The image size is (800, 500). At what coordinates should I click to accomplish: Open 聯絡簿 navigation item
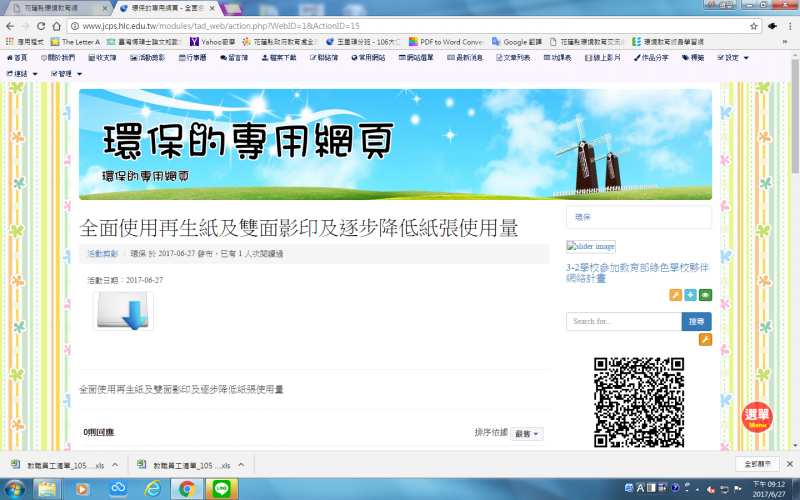323,58
